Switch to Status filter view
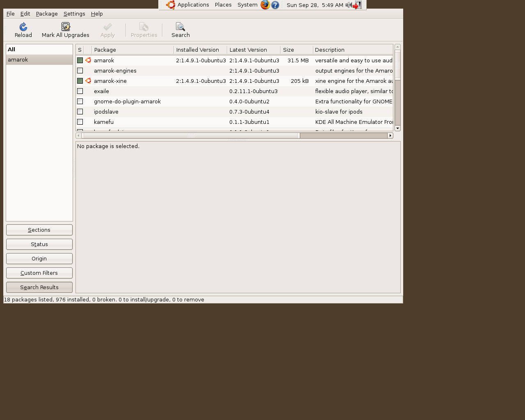 39,244
